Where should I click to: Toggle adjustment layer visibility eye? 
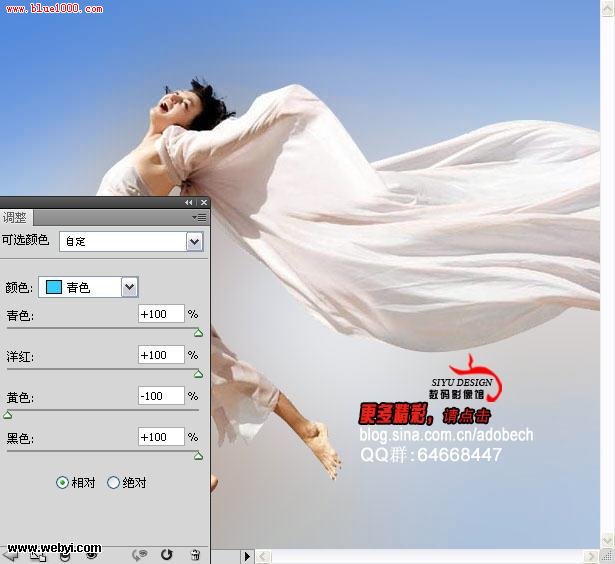tap(91, 556)
